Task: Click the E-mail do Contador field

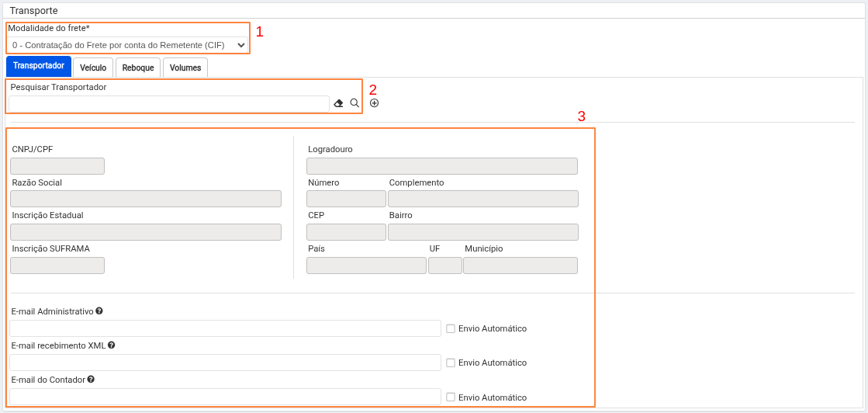Action: coord(225,397)
